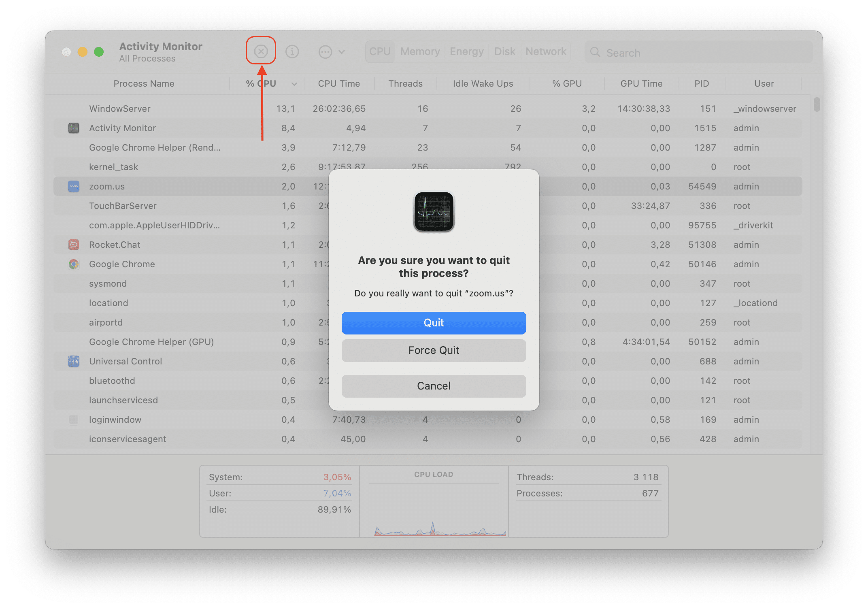This screenshot has height=609, width=868.
Task: Click Quit to confirm quitting zoom.us
Action: pyautogui.click(x=433, y=323)
